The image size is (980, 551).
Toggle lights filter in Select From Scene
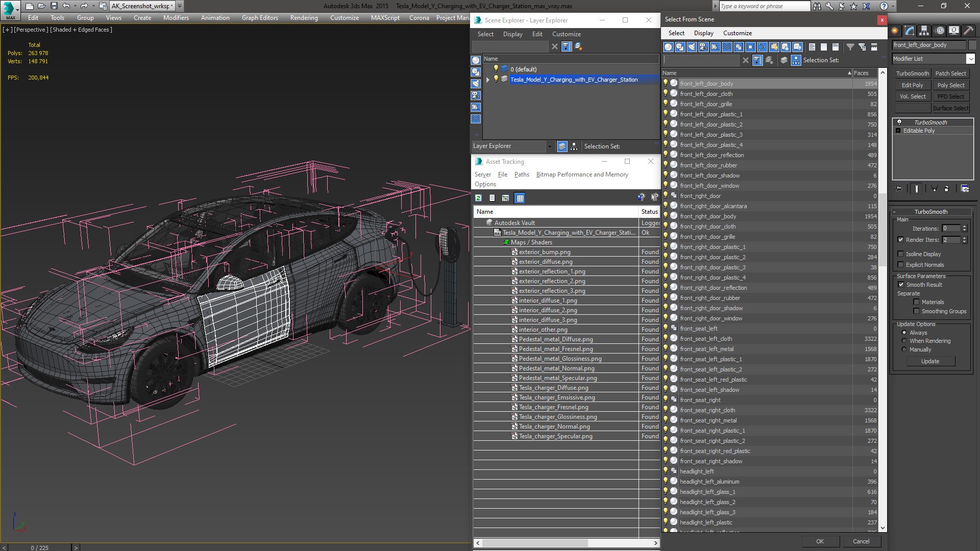point(692,47)
